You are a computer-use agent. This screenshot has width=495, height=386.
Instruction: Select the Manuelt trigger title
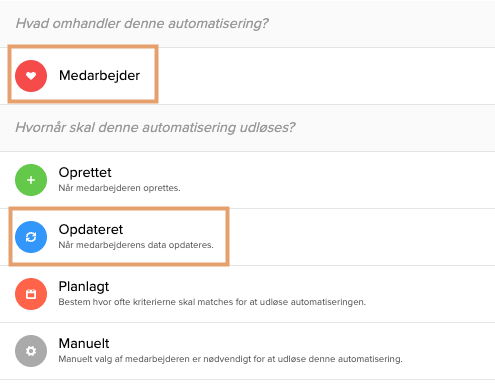tap(84, 343)
